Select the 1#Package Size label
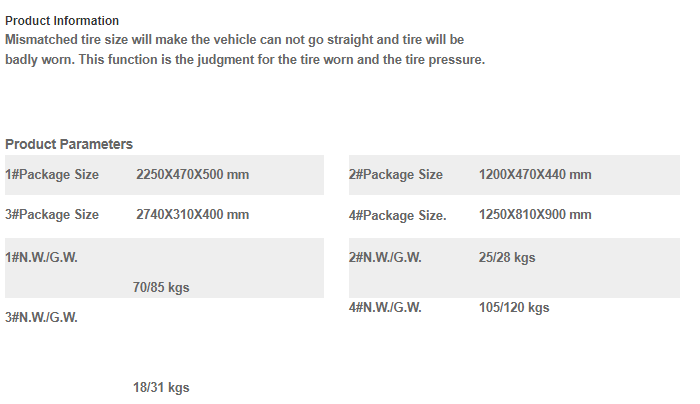Image resolution: width=700 pixels, height=404 pixels. coord(52,175)
